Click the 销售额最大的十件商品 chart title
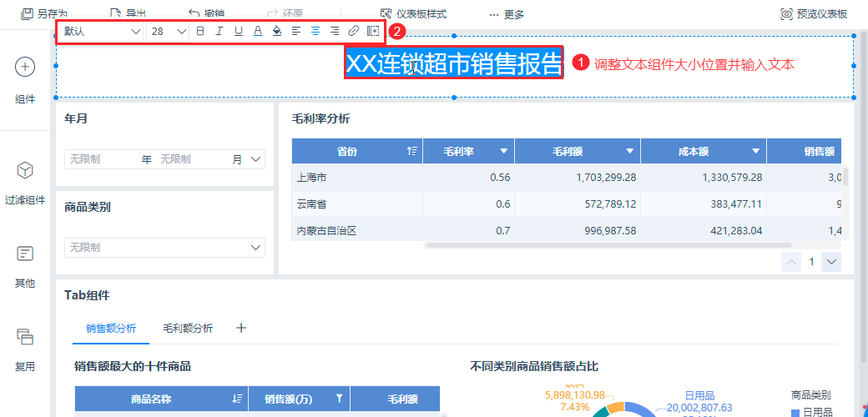This screenshot has height=417, width=868. [133, 366]
